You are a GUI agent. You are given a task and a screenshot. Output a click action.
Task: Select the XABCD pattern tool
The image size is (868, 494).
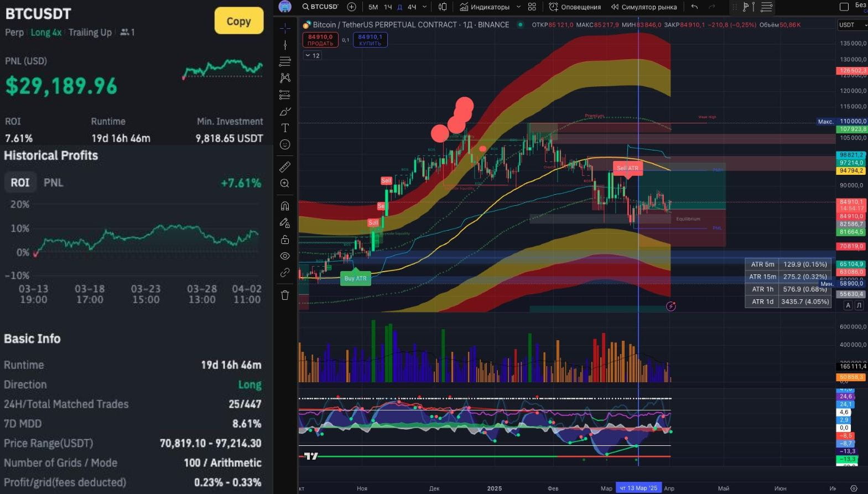coord(285,78)
